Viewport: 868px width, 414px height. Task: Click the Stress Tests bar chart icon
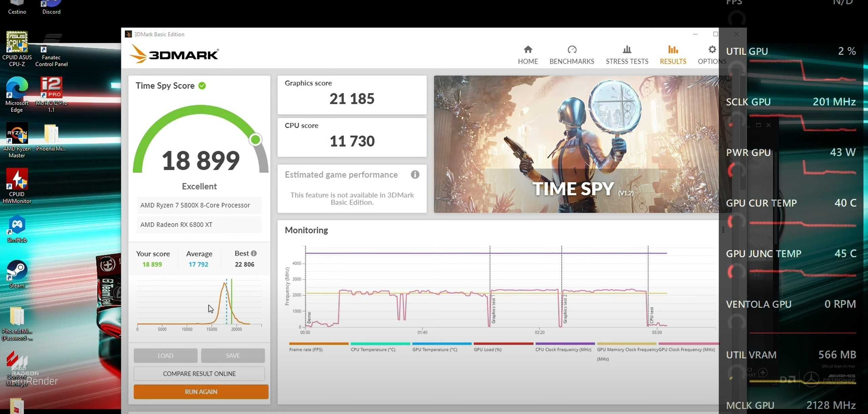[627, 49]
